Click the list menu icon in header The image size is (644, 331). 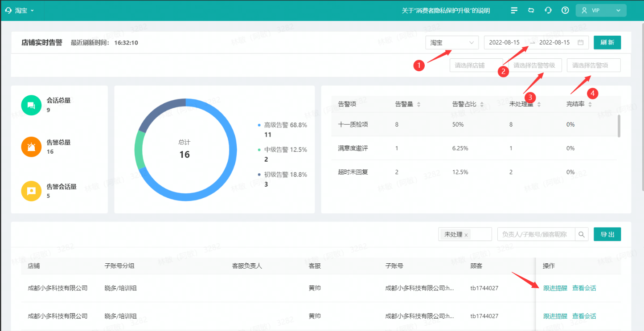(x=514, y=10)
